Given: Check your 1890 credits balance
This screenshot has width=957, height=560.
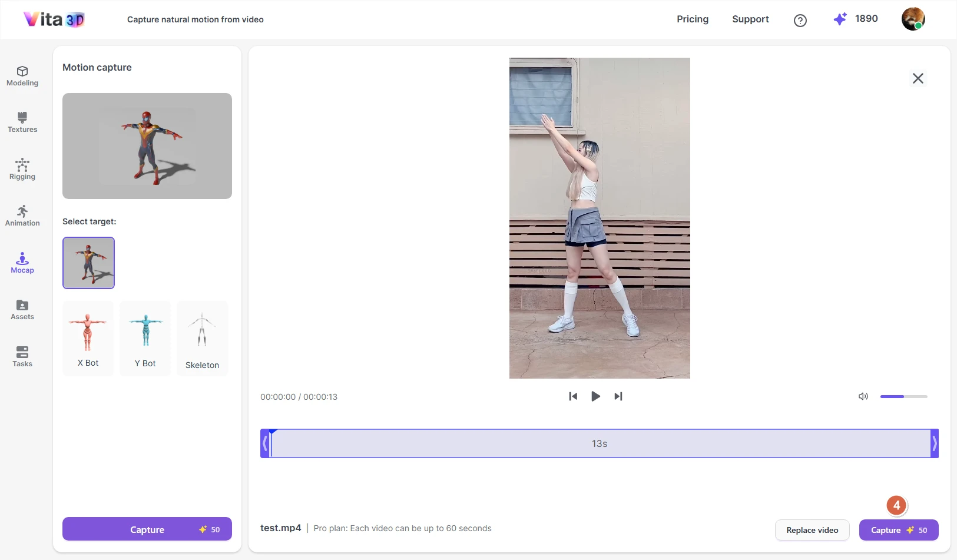Looking at the screenshot, I should click(856, 19).
